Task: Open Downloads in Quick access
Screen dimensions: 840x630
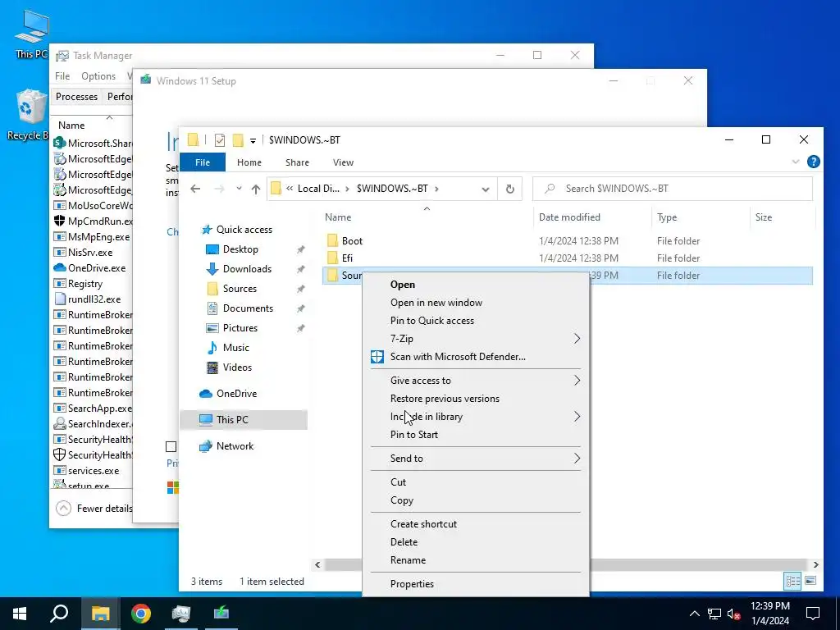Action: 247,269
